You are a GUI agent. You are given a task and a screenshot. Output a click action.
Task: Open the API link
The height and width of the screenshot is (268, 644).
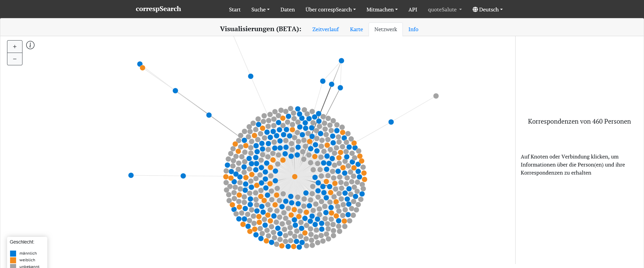(x=413, y=9)
